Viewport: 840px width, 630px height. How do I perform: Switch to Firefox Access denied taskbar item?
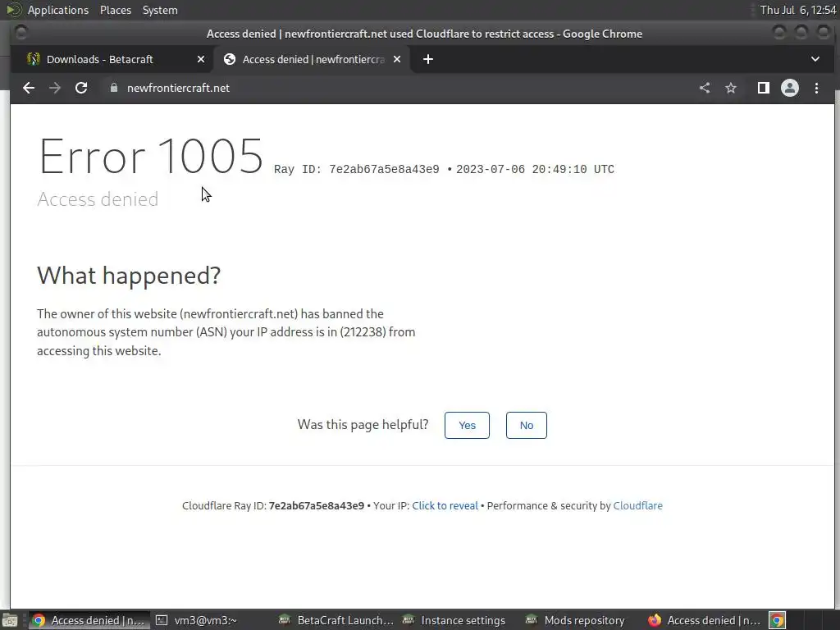[704, 620]
